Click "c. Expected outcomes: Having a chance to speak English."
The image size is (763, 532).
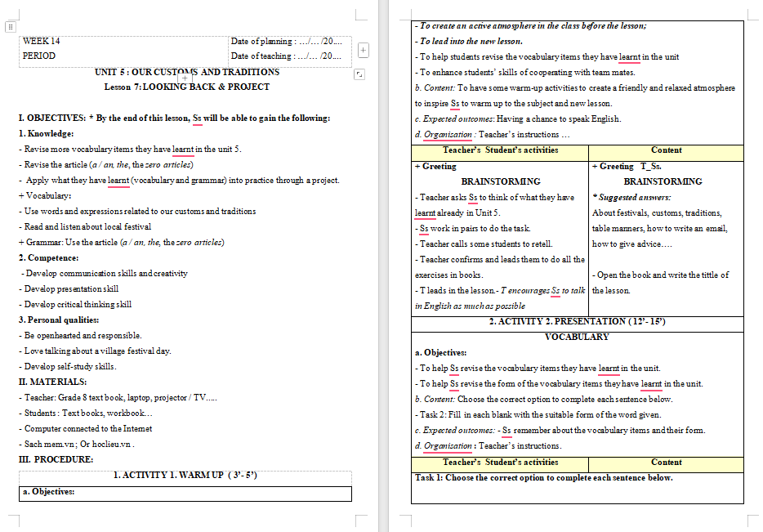point(518,119)
